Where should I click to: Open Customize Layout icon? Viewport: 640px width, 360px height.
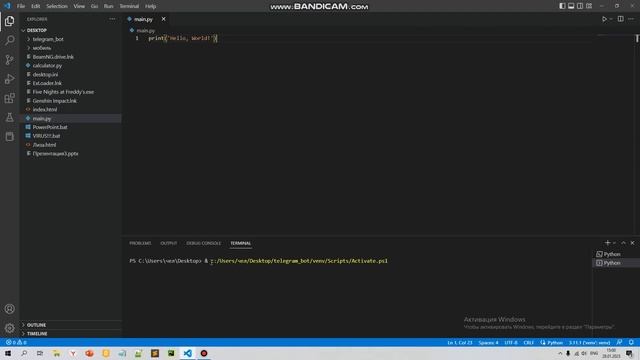click(x=589, y=6)
